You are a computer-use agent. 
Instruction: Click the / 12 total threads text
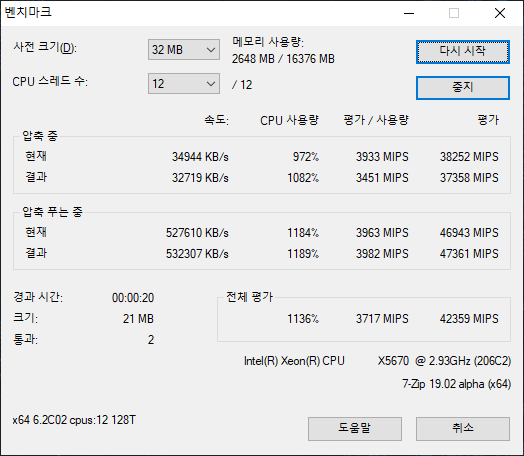[242, 85]
